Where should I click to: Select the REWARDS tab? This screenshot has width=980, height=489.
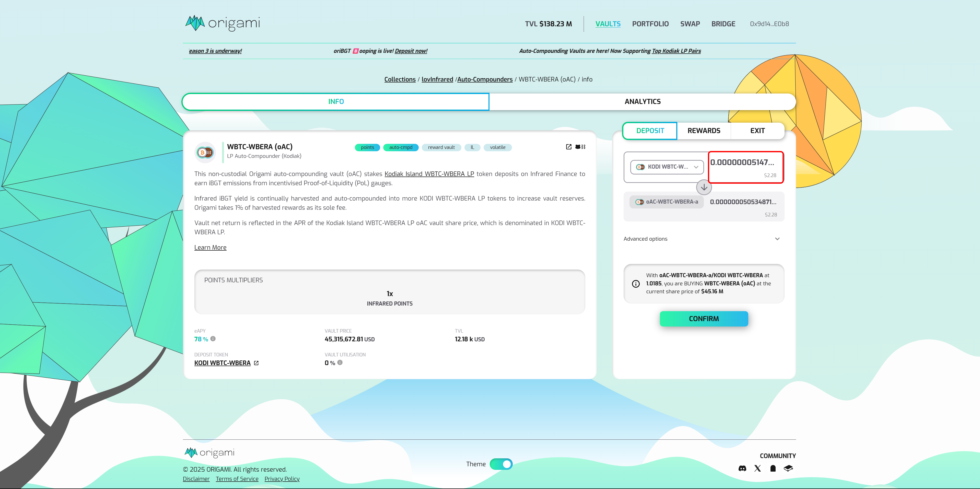point(703,131)
